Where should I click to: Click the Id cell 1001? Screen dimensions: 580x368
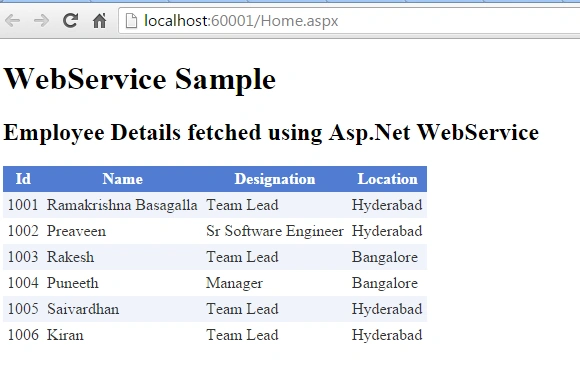(x=23, y=205)
